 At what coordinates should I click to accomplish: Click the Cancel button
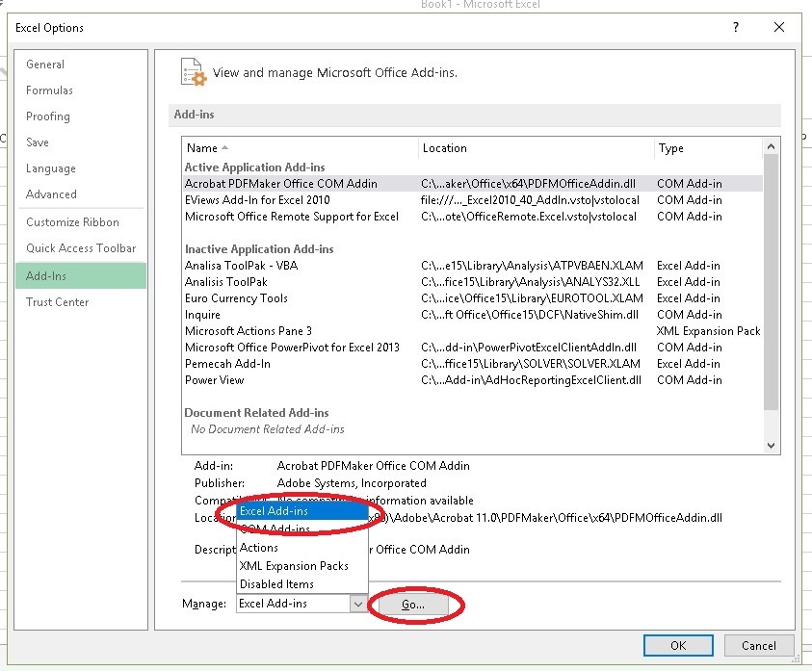[758, 645]
